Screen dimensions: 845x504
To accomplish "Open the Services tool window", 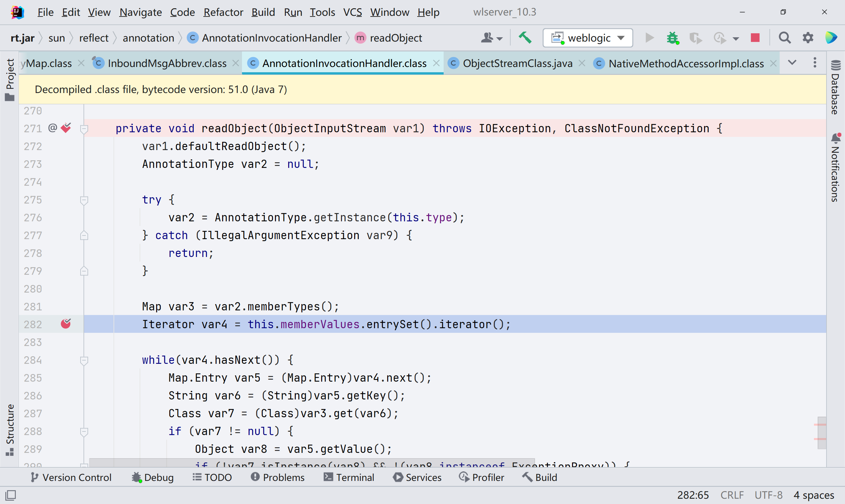I will coord(417,477).
